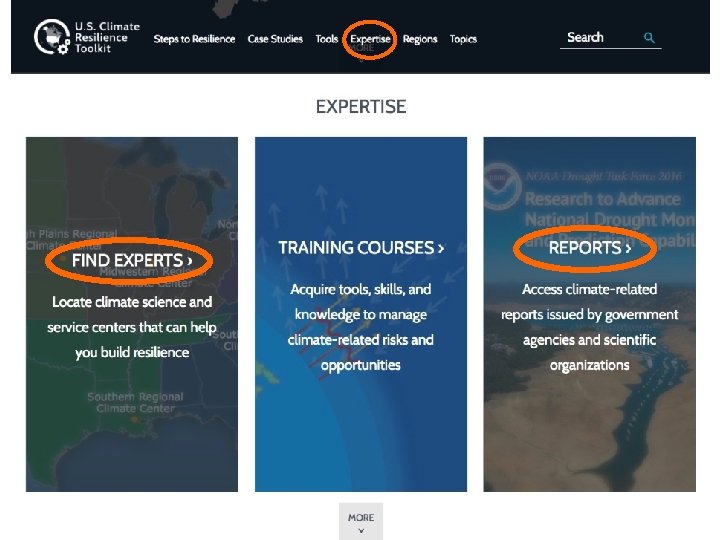Click the 'Acquire tools, skills, and knowledge' text
The height and width of the screenshot is (540, 720).
pyautogui.click(x=361, y=327)
